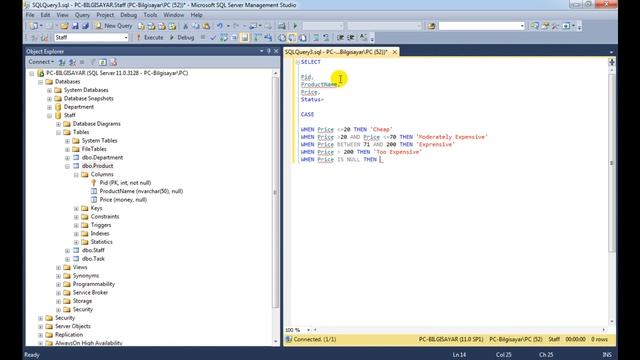Click the Execute button
This screenshot has height=360, width=640.
click(x=149, y=38)
